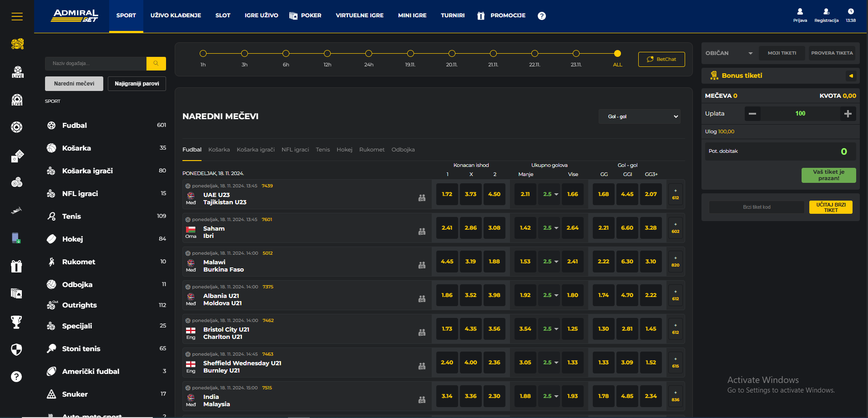Click help icon in top navigation
The image size is (868, 418).
tap(542, 16)
